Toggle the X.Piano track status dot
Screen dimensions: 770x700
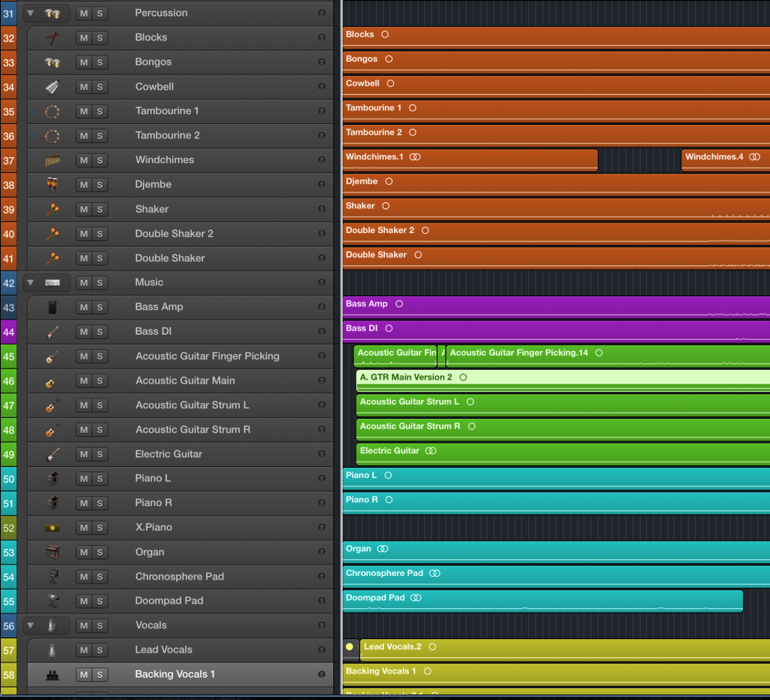point(322,528)
